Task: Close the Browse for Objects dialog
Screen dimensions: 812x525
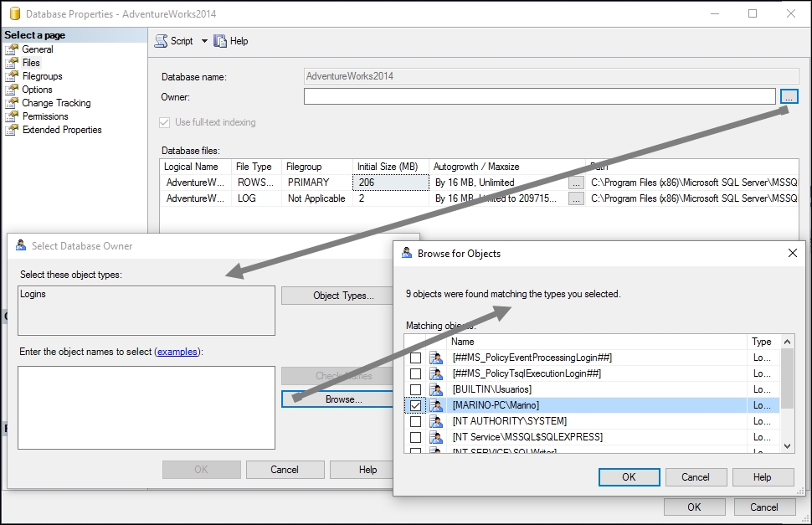Action: coord(792,253)
